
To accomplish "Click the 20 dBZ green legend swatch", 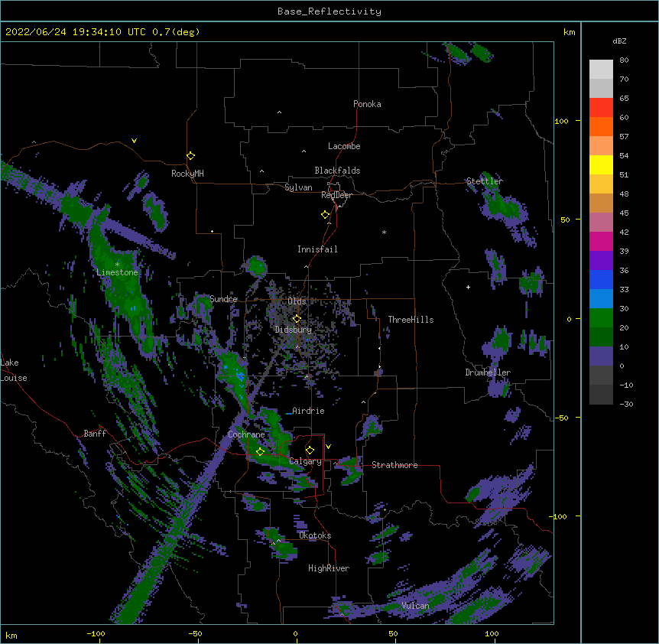I will pyautogui.click(x=601, y=337).
